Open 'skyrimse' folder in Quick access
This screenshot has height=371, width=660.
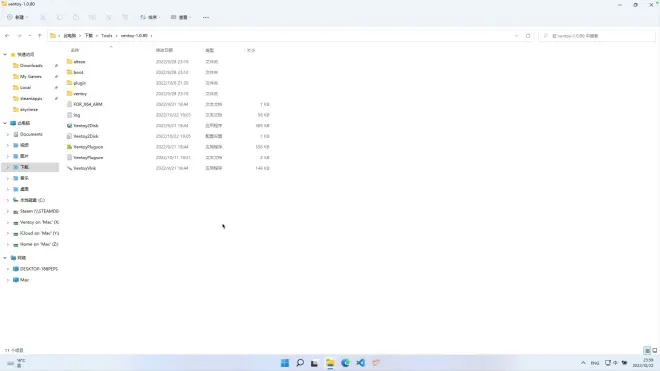[x=29, y=109]
